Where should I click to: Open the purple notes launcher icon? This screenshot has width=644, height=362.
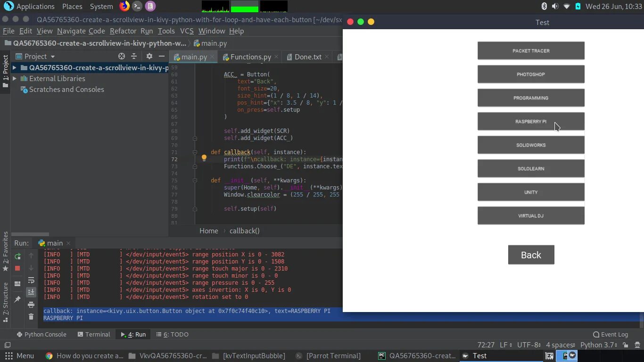point(150,6)
